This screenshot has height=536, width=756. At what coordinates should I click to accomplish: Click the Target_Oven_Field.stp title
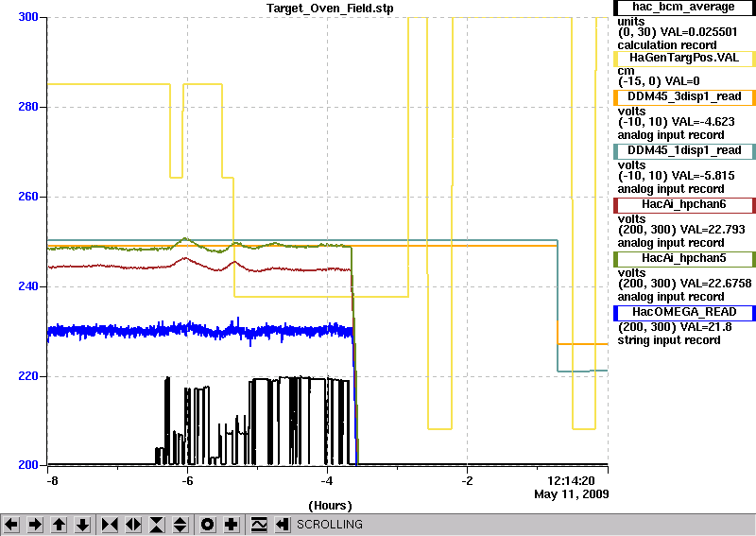[330, 9]
